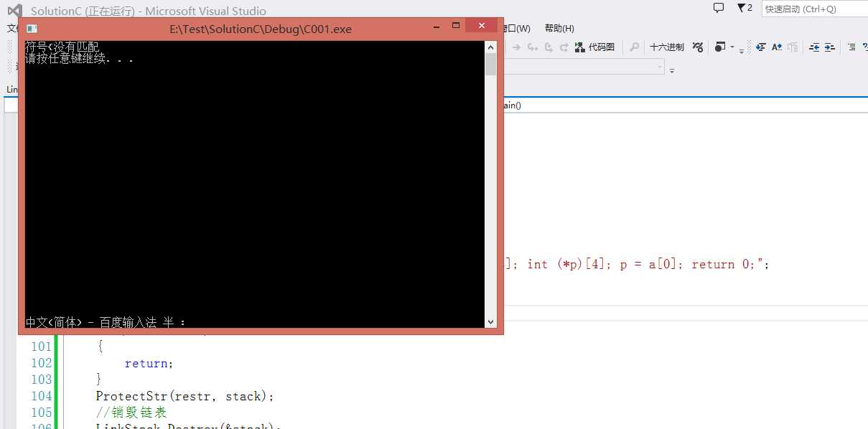
Task: Open the main() member navigation dropdown
Action: 685,105
